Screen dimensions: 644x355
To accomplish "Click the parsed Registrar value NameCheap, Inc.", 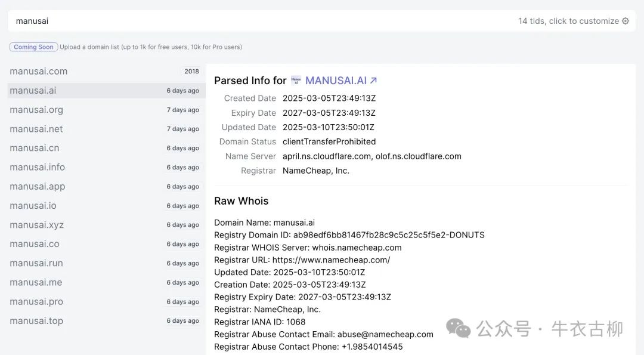I will (x=316, y=171).
